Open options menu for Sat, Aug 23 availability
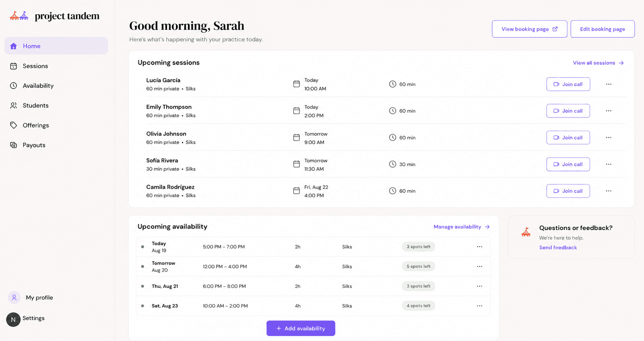Screen dimensions: 644x341 tap(480, 306)
